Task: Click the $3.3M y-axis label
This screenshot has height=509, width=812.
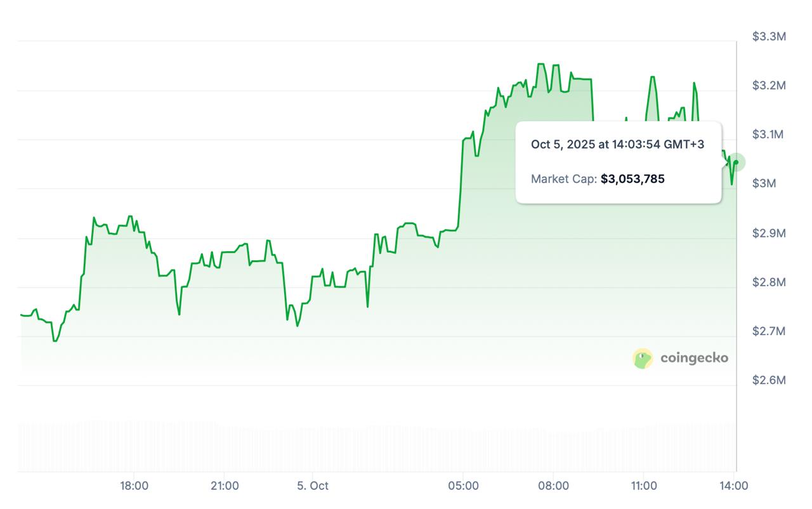Action: click(x=769, y=37)
